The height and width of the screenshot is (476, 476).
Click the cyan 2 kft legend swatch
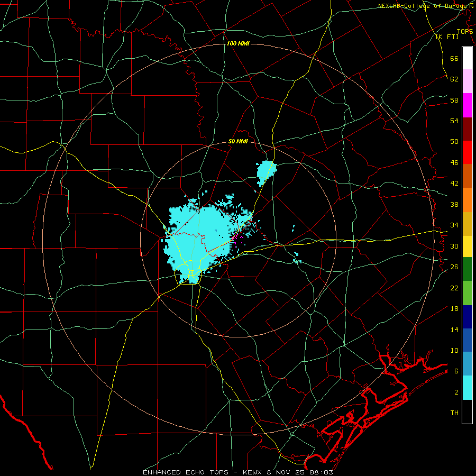467,388
